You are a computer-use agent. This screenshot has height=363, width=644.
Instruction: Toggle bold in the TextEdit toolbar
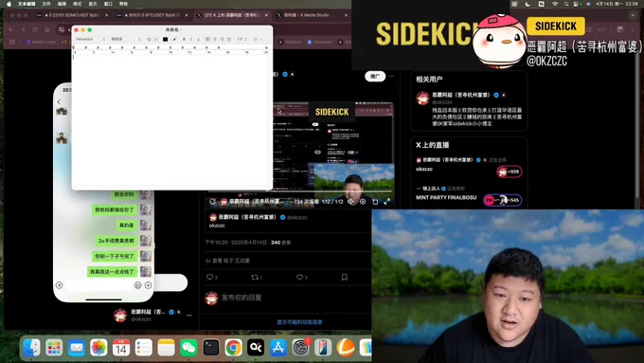pos(184,39)
